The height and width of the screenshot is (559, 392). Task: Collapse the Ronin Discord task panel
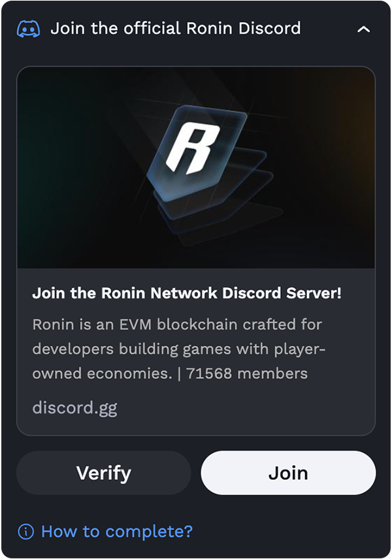point(363,29)
